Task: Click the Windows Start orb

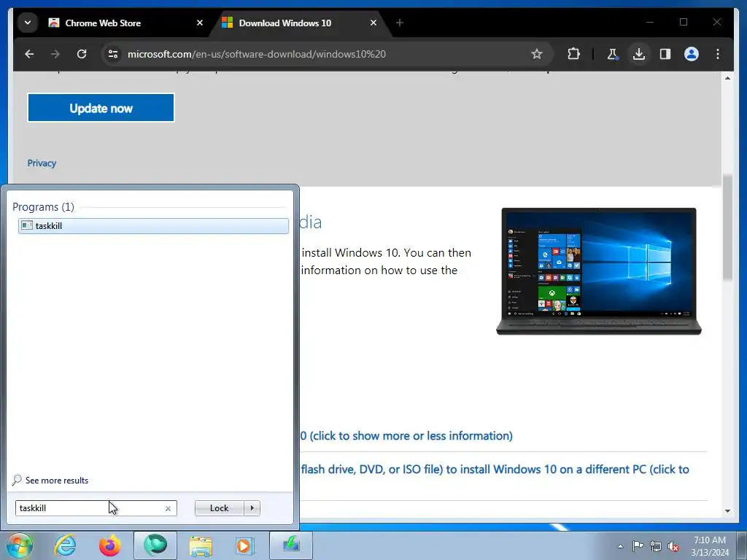Action: (x=19, y=545)
